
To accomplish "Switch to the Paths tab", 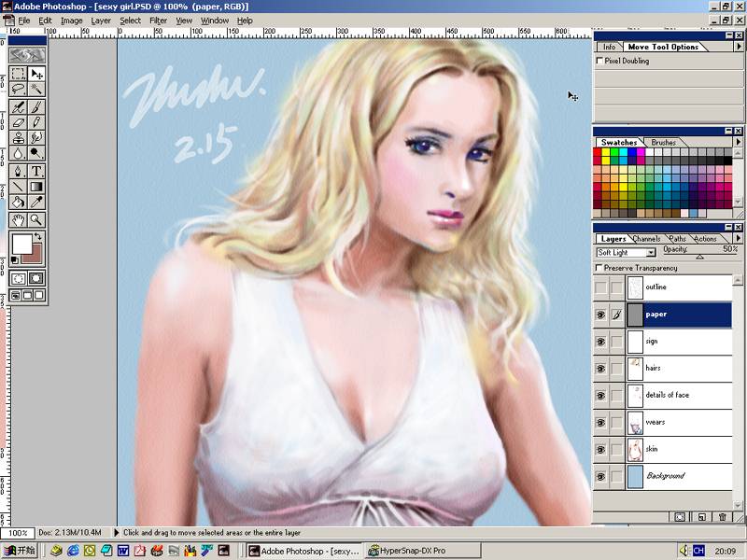I will click(677, 239).
